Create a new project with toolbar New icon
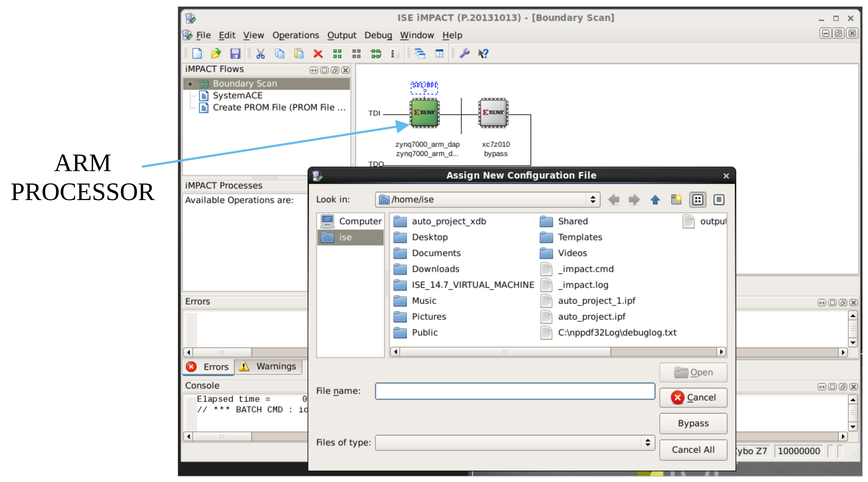Image resolution: width=868 pixels, height=482 pixels. point(197,53)
